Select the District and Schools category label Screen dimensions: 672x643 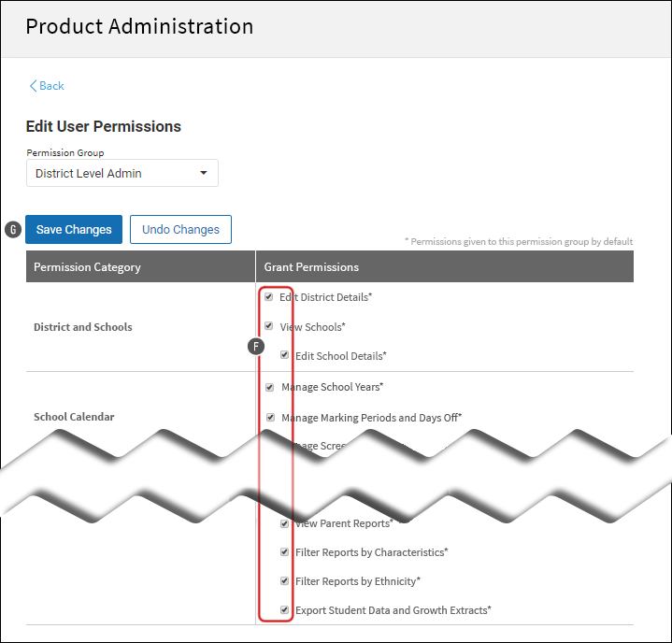[x=82, y=327]
